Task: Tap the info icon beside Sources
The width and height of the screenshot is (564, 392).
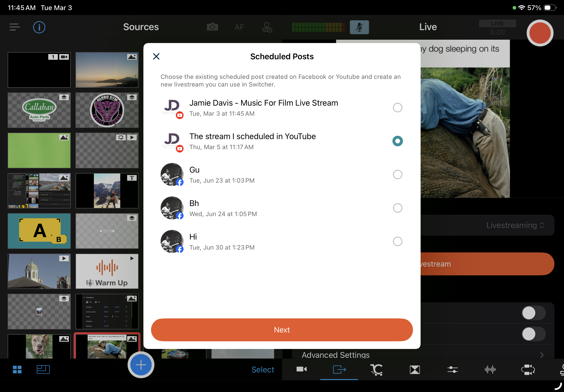Action: click(x=39, y=27)
